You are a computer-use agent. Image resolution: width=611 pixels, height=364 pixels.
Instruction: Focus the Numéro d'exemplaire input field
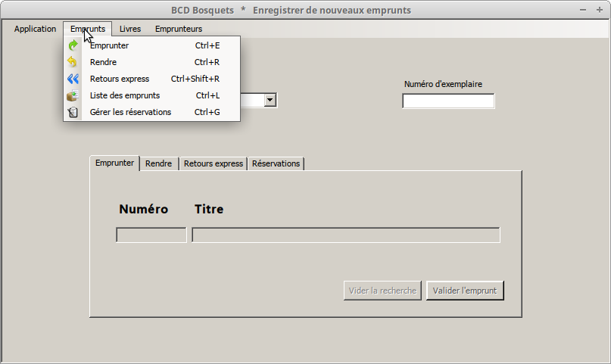pyautogui.click(x=447, y=101)
